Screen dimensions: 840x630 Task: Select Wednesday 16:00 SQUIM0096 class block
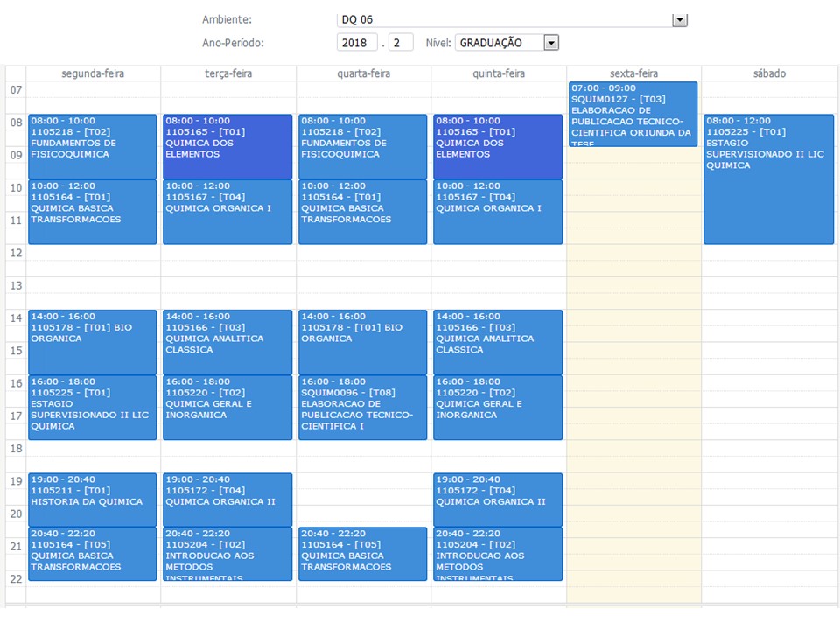[x=363, y=408]
